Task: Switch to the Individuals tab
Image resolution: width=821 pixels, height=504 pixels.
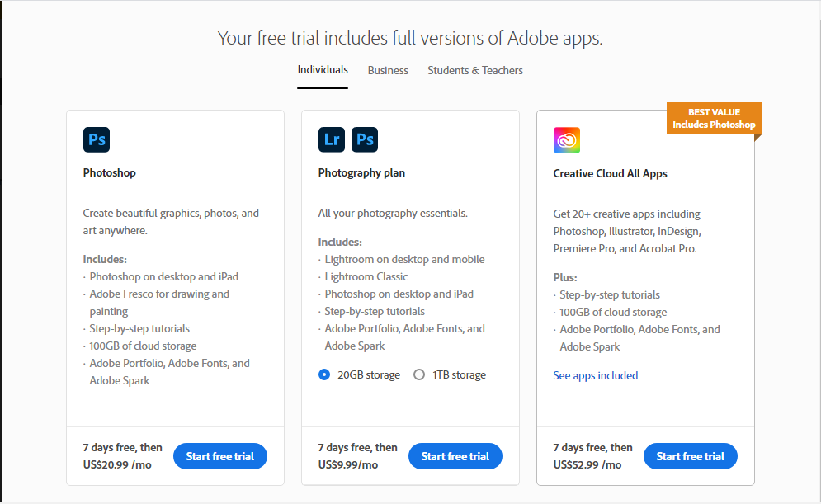Action: coord(323,70)
